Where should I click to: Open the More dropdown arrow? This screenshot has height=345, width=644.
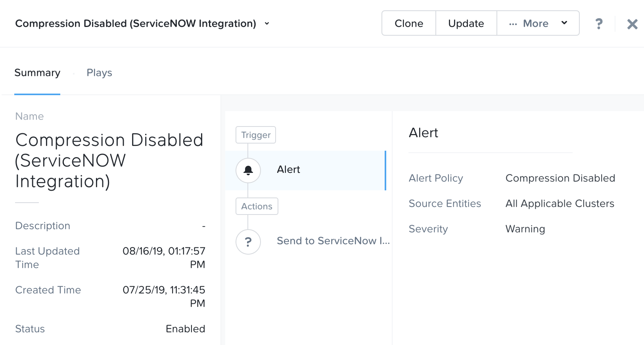point(564,23)
